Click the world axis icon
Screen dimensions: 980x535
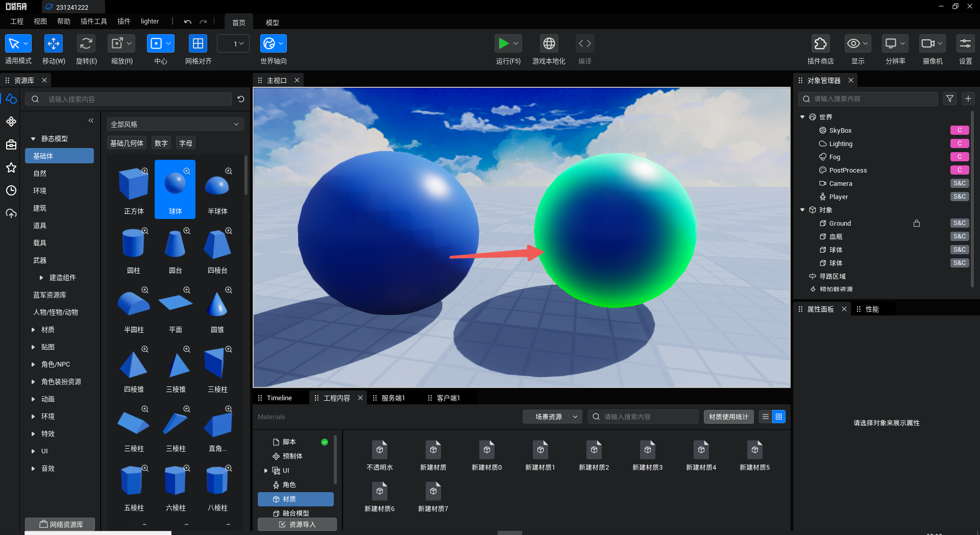click(269, 44)
